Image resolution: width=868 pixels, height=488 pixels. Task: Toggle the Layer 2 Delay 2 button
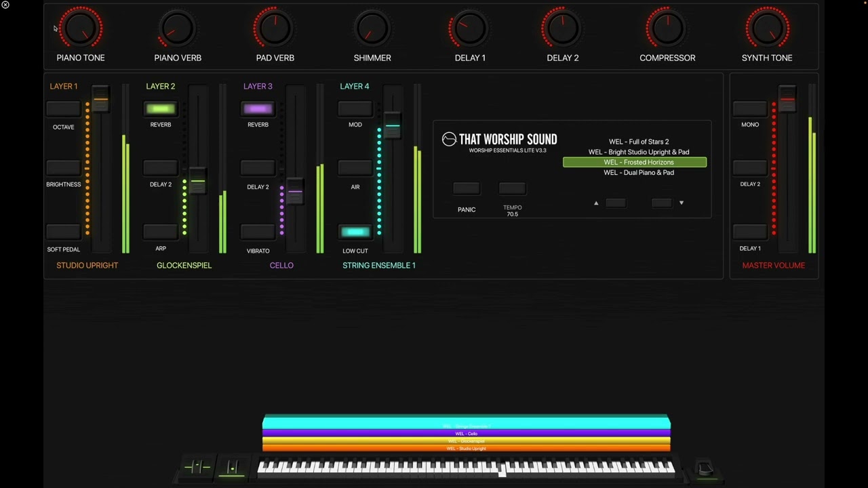(x=161, y=167)
